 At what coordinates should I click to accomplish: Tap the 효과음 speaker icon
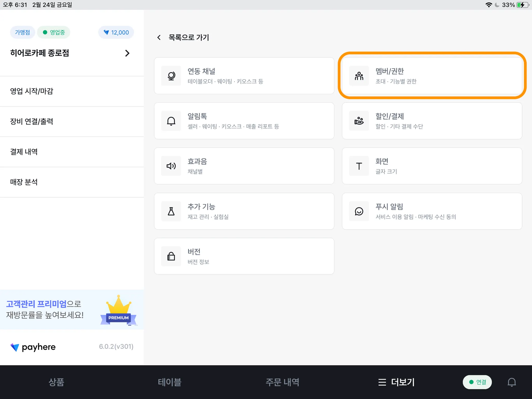tap(171, 166)
